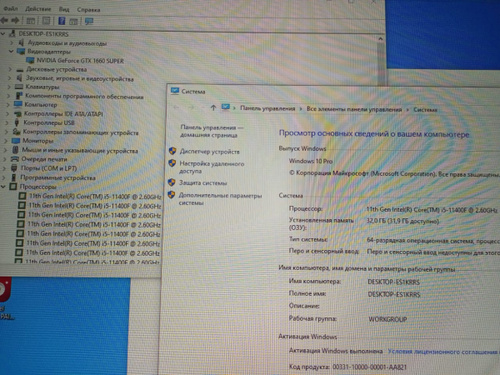
Task: Select the NVIDIA GeForce GTX 1660 SUPER device
Action: tap(80, 61)
